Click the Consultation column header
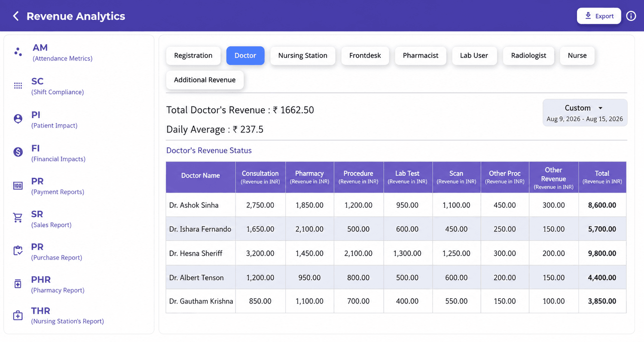 (260, 177)
